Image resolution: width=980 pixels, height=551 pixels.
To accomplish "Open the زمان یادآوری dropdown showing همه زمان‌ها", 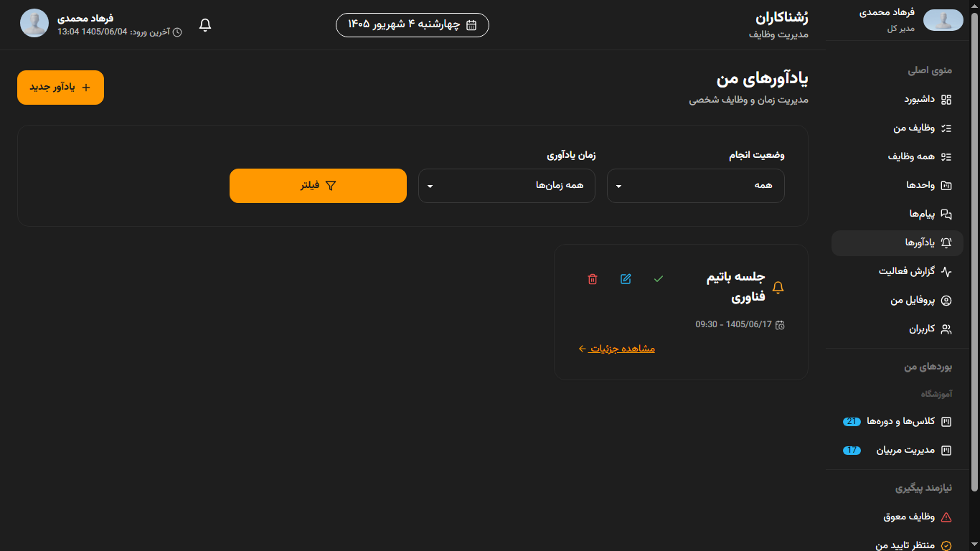I will [x=507, y=186].
